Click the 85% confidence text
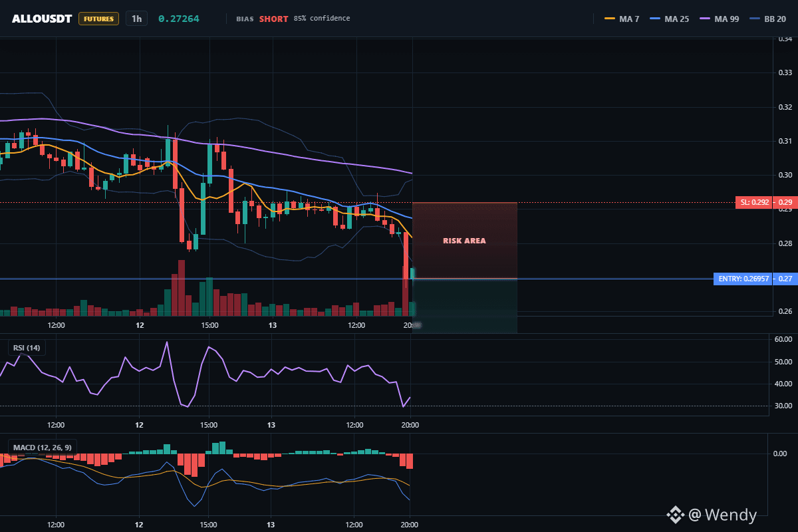The image size is (798, 532). [x=322, y=19]
